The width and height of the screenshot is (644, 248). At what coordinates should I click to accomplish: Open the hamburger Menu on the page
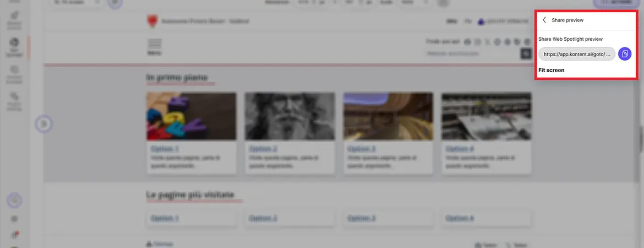point(155,46)
